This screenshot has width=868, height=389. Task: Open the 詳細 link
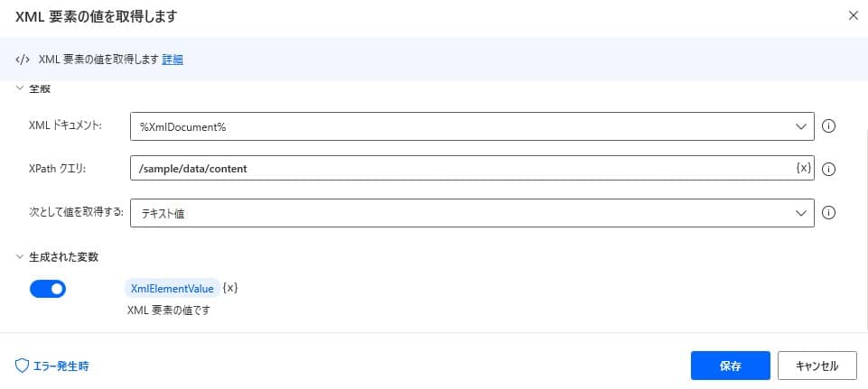(x=173, y=60)
